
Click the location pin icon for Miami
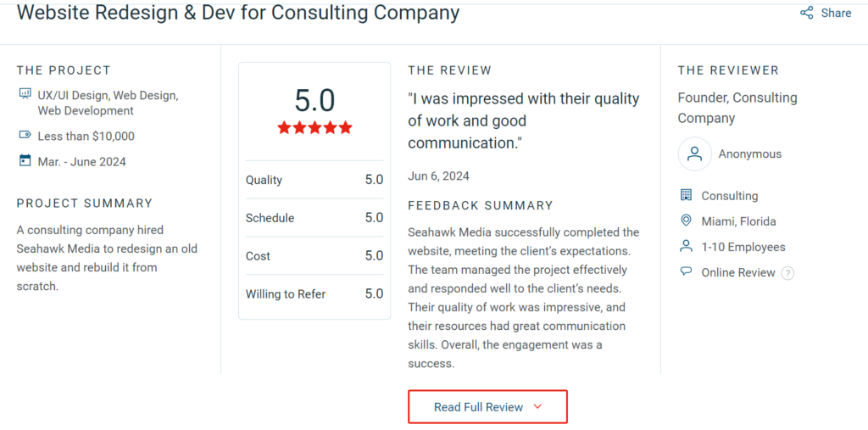click(x=687, y=221)
